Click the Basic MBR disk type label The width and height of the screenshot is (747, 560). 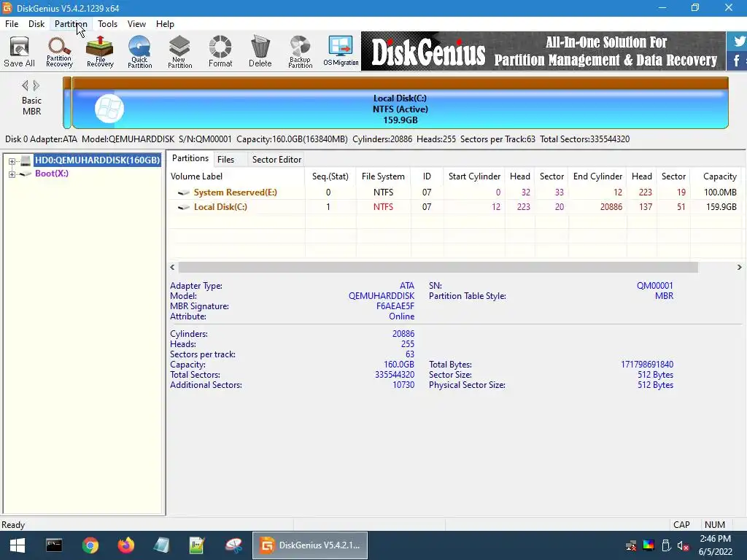click(x=31, y=106)
